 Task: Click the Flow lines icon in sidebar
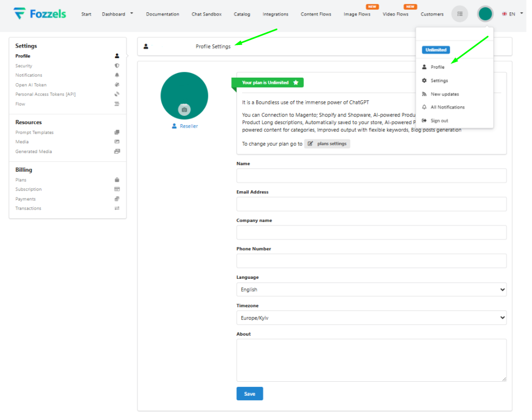(117, 104)
